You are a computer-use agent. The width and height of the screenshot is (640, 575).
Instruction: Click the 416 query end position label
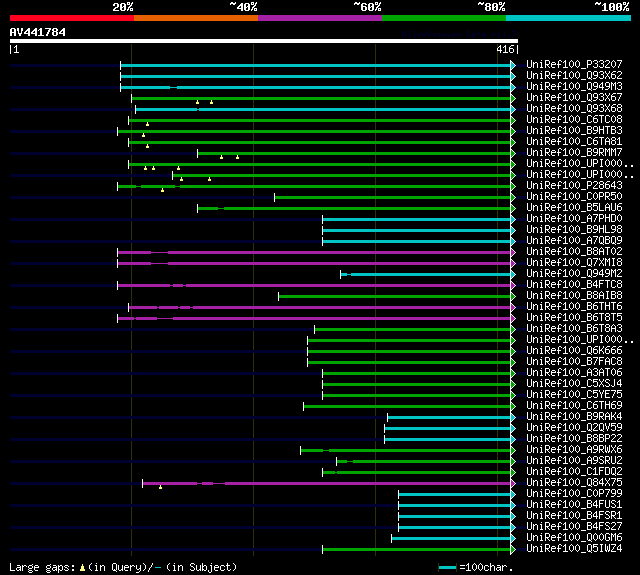[505, 49]
